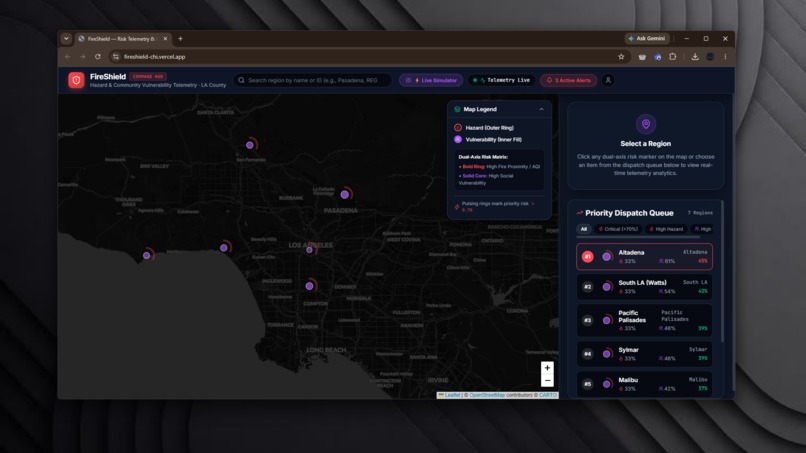The height and width of the screenshot is (453, 806).
Task: Click the #2 rank badge for South LA
Action: point(588,287)
